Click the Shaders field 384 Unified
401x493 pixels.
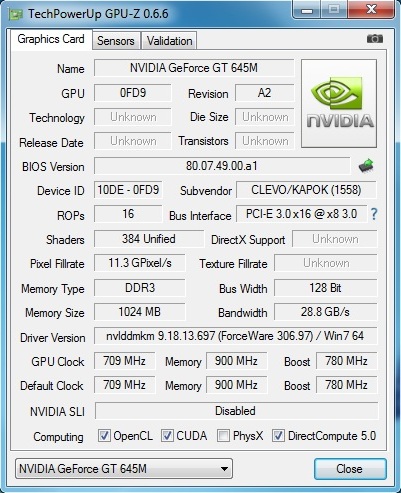(x=149, y=239)
